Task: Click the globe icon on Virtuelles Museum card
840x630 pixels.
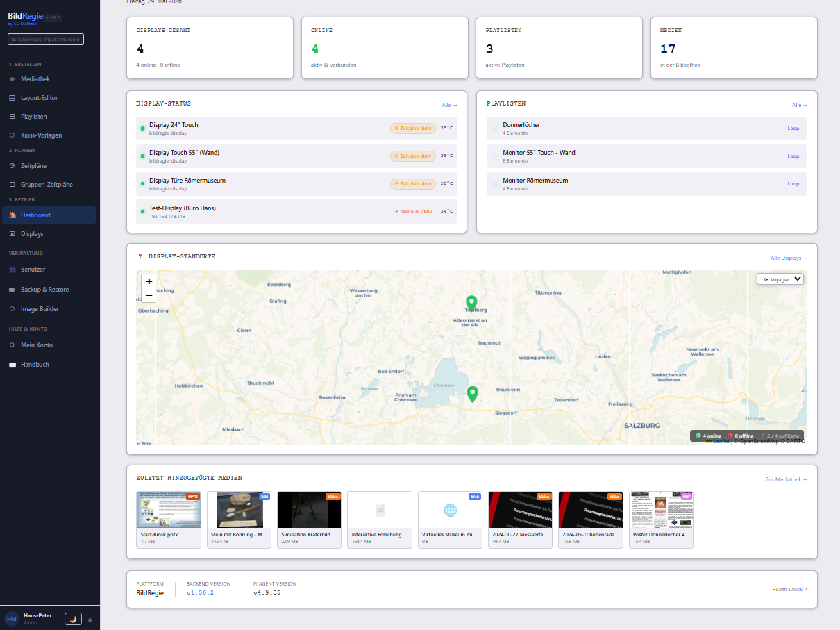Action: point(451,510)
